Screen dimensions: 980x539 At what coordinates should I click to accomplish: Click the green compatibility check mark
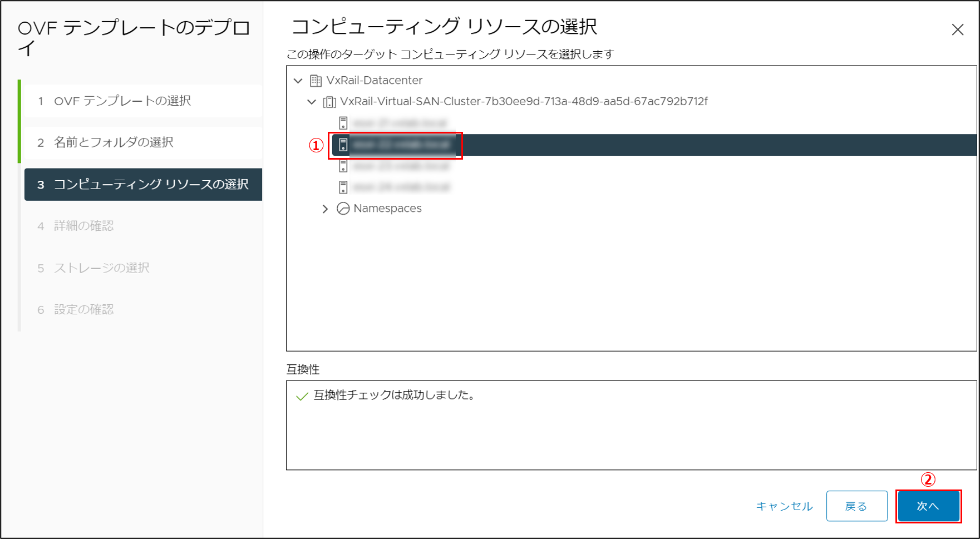[x=302, y=396]
